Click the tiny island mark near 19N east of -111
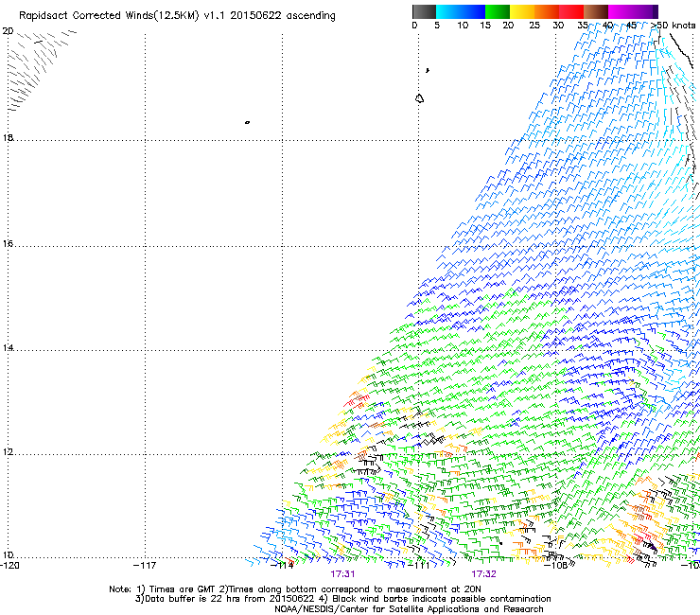This screenshot has height=615, width=700. coord(428,70)
